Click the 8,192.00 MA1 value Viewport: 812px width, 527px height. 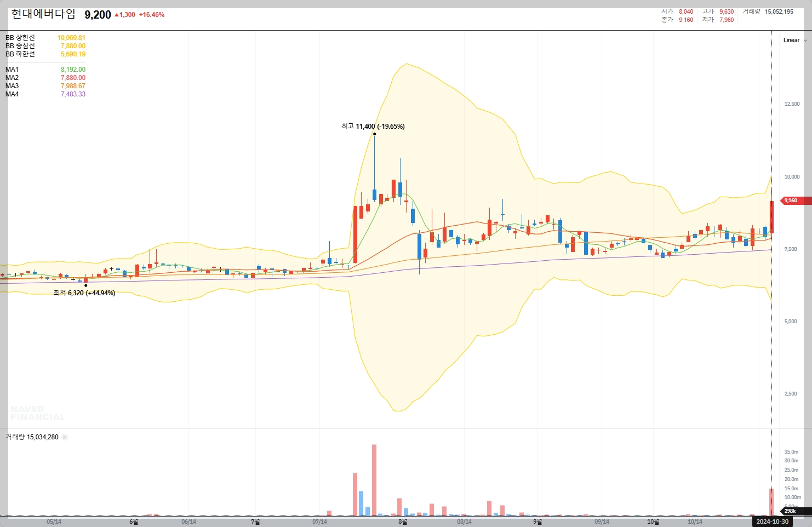tap(73, 70)
